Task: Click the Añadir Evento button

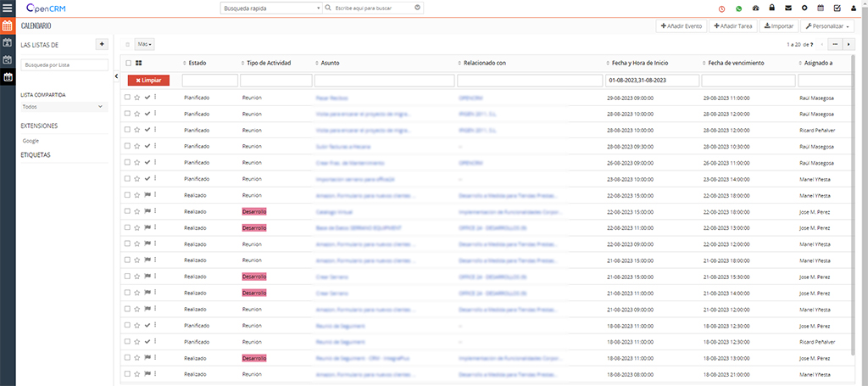Action: [682, 26]
